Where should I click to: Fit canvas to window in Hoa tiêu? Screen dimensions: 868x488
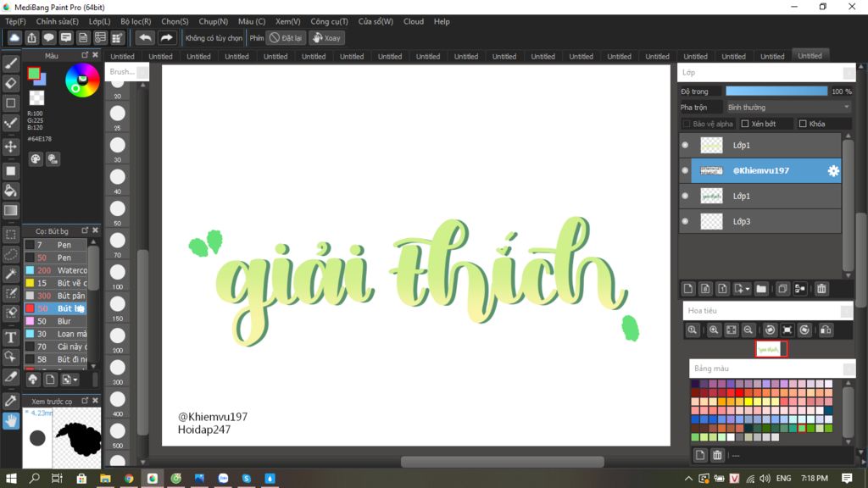point(732,330)
